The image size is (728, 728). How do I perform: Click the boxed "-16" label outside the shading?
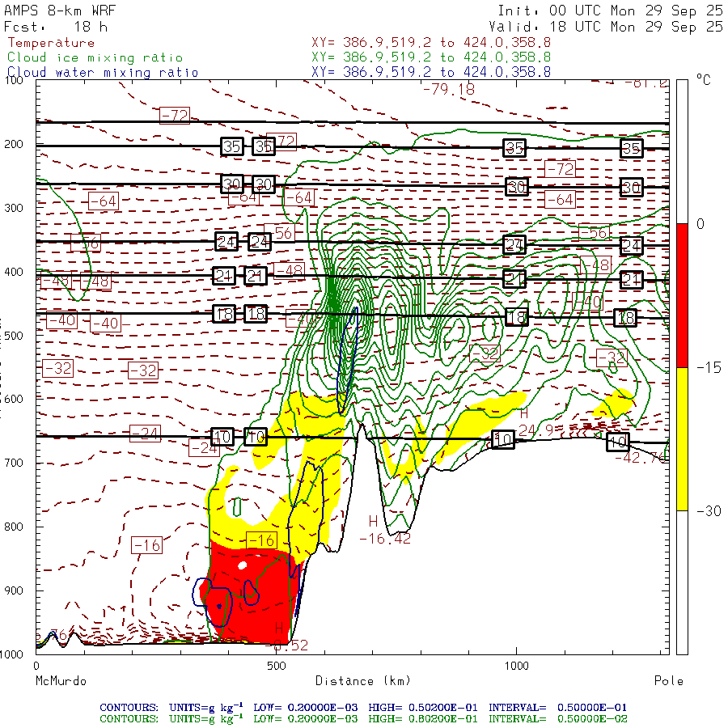tap(146, 545)
